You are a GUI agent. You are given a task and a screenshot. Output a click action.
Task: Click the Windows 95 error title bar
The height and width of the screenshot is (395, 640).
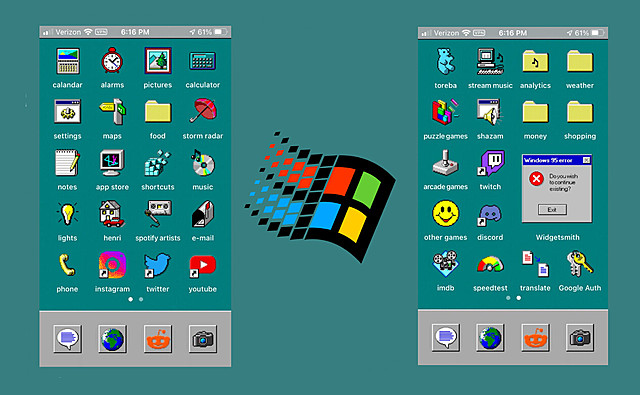tap(557, 160)
